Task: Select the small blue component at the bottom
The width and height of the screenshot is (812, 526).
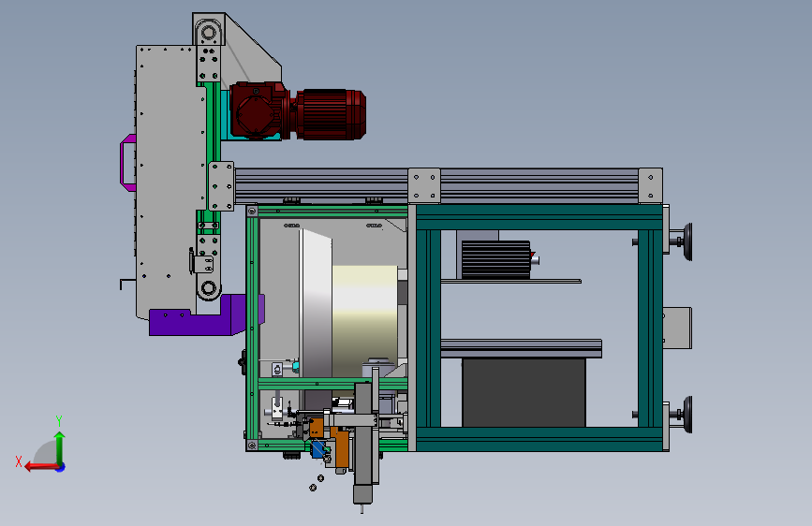Action: pos(318,449)
